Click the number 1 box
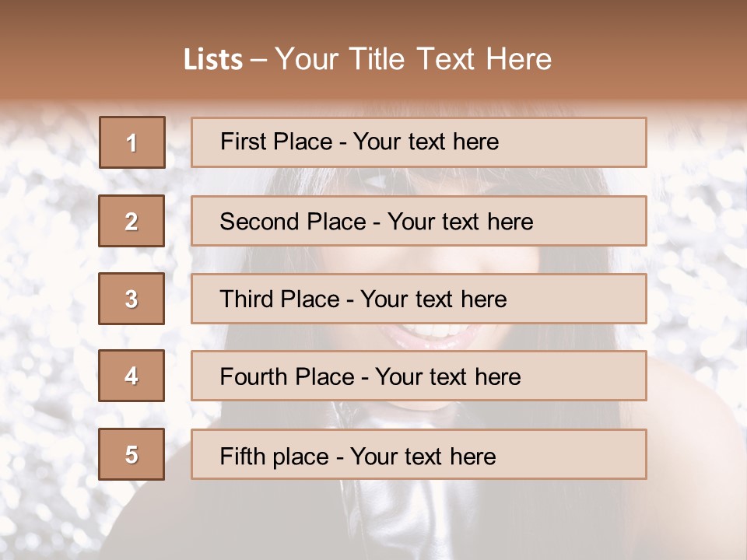 click(x=132, y=142)
